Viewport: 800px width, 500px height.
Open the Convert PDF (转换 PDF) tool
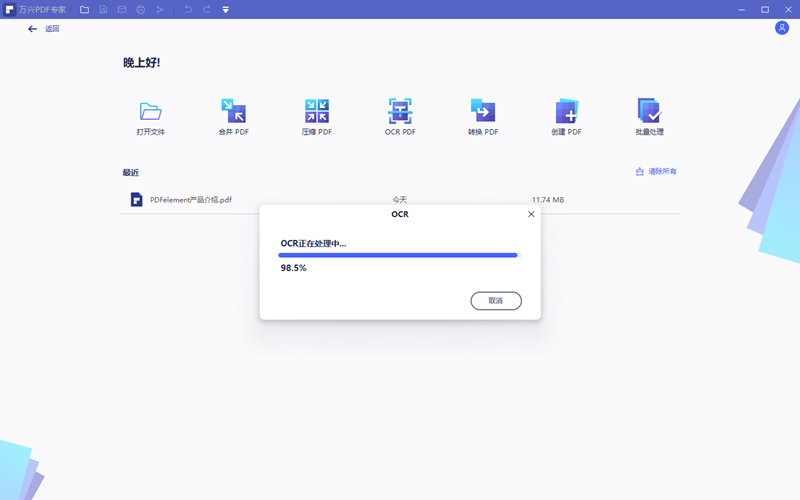[483, 111]
